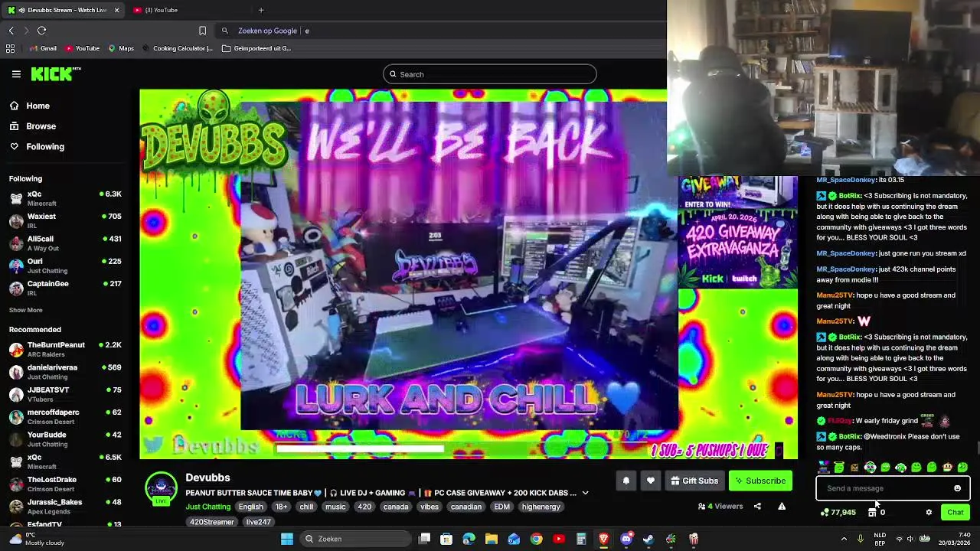Open Steam from the taskbar
980x551 pixels.
[648, 539]
